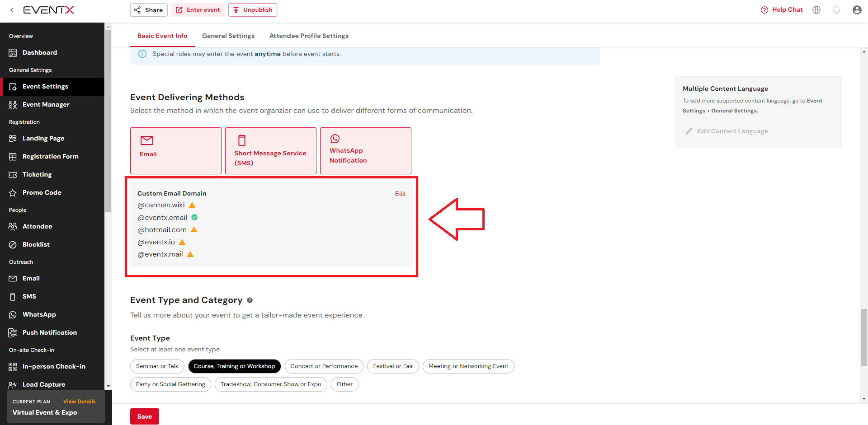
Task: Click the Landing Page icon
Action: click(13, 139)
